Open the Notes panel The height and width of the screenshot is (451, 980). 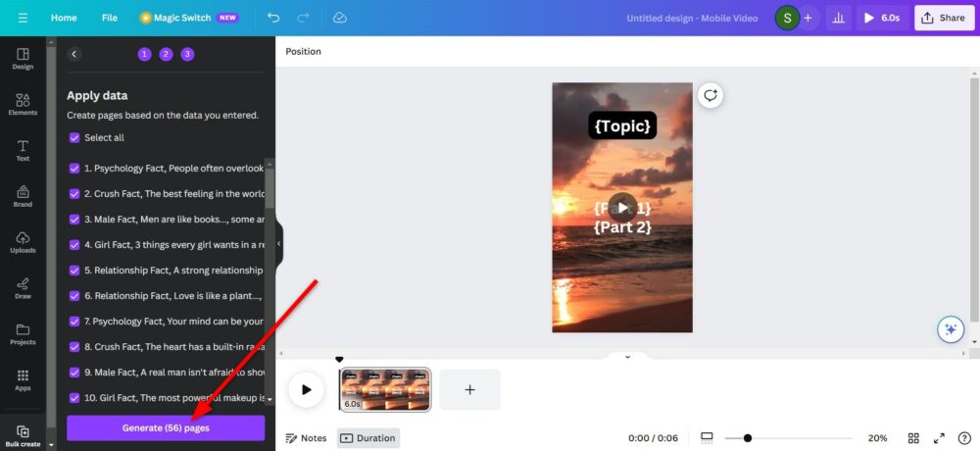(x=306, y=438)
